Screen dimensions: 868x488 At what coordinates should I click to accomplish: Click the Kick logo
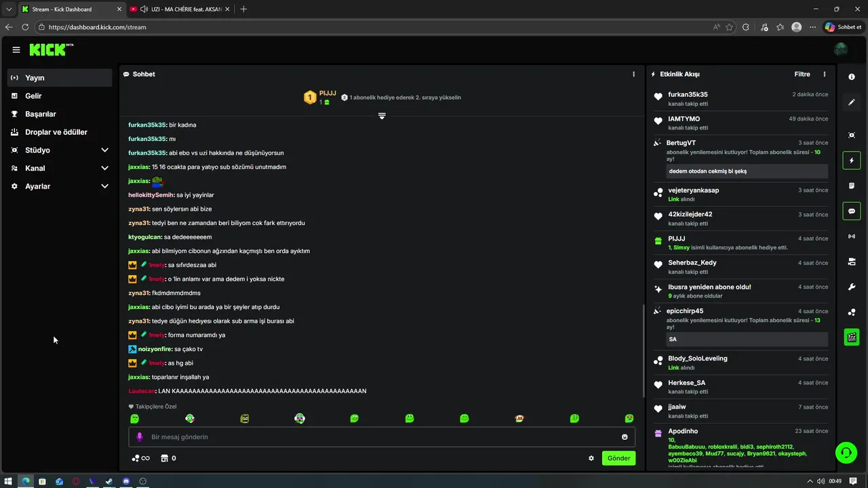(x=51, y=49)
